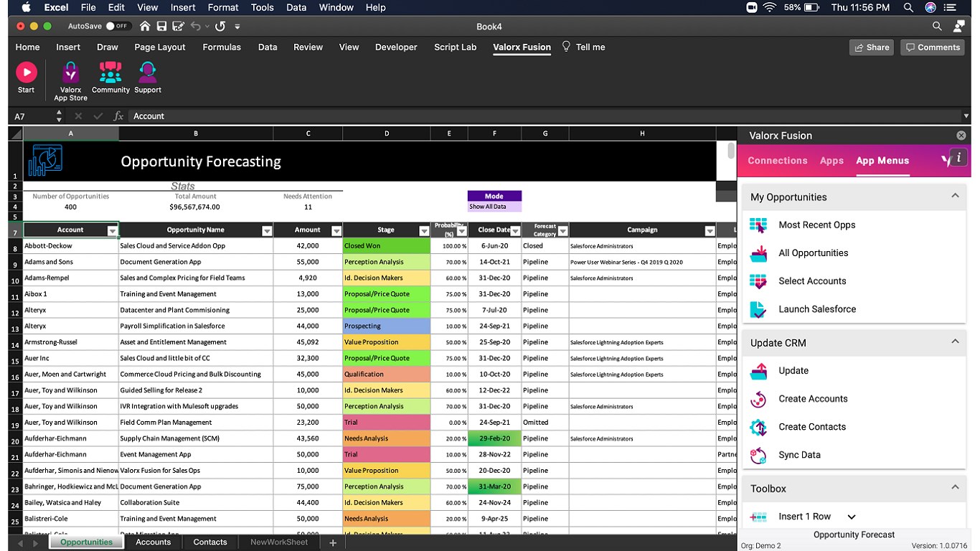The image size is (980, 551).
Task: Switch to the Apps tab in Valorx panel
Action: [x=831, y=161]
